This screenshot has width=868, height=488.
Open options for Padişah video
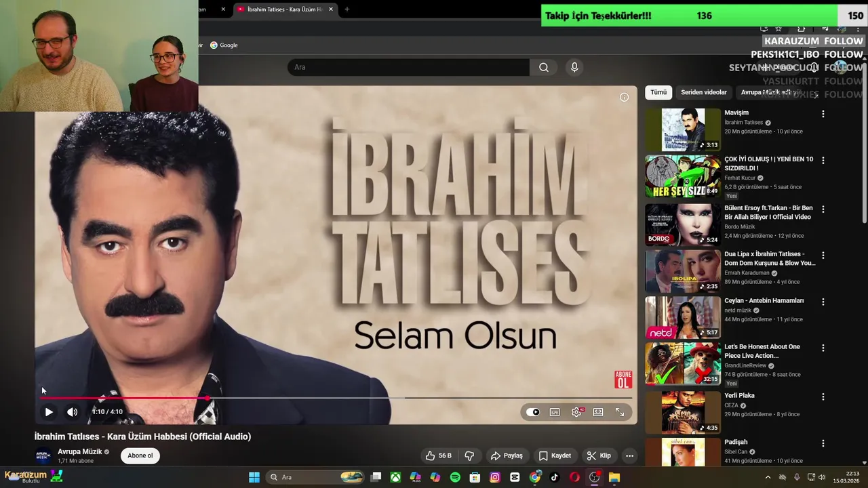pos(823,443)
